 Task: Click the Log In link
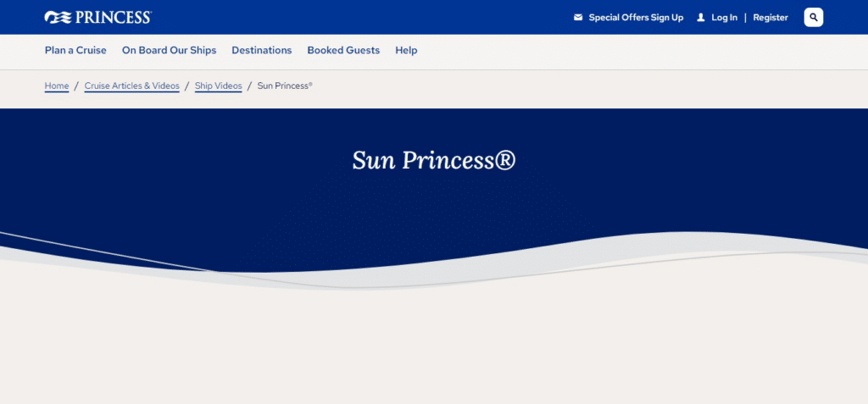tap(724, 17)
